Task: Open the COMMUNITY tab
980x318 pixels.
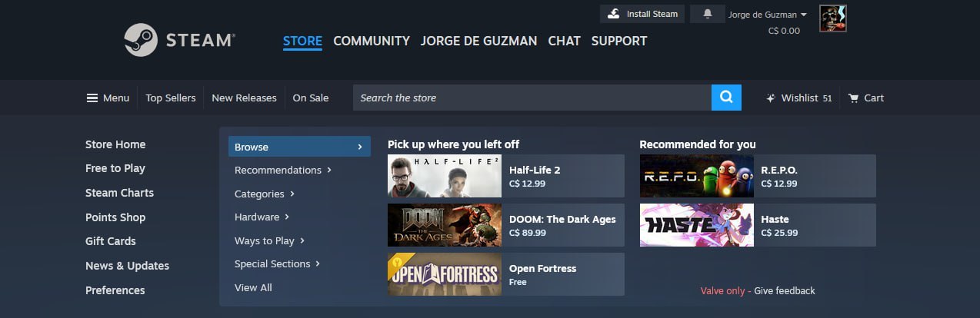Action: tap(372, 41)
